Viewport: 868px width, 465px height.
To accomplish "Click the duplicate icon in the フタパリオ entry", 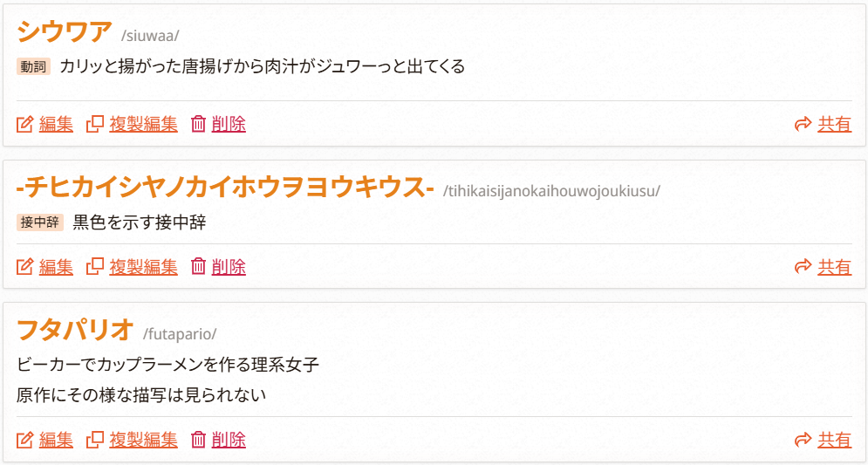I will 94,440.
